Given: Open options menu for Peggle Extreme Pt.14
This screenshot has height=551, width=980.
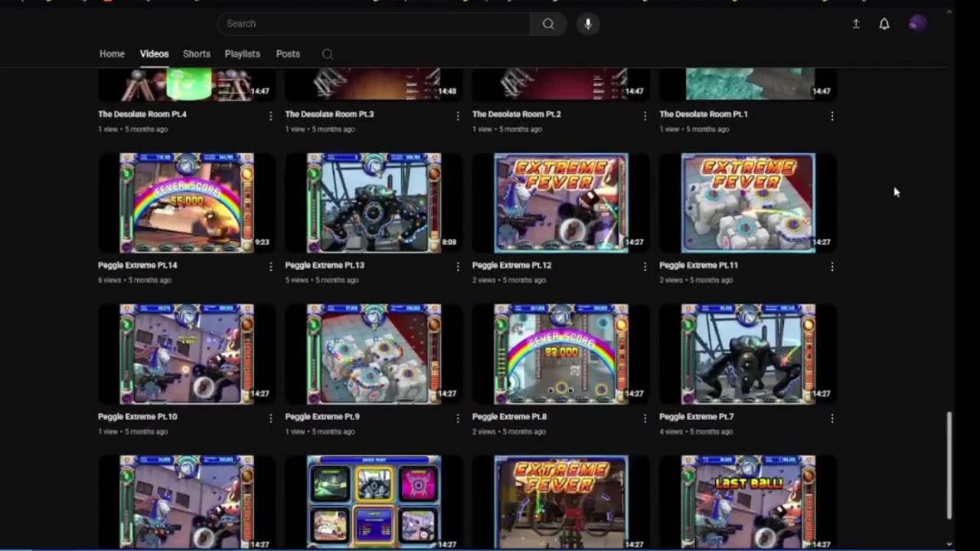Looking at the screenshot, I should pyautogui.click(x=270, y=266).
